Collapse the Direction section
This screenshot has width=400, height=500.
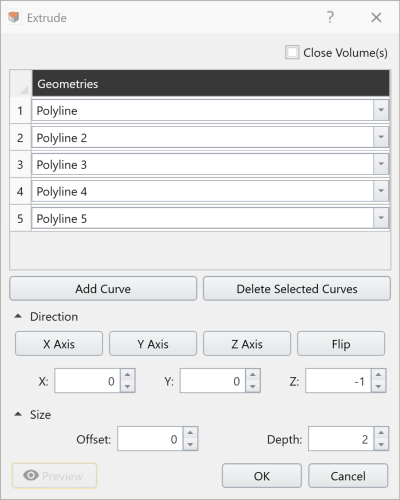coord(18,316)
